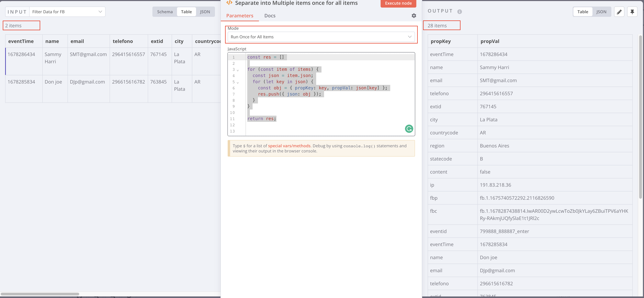This screenshot has width=644, height=298.
Task: Click the green Grammarly icon in editor
Action: click(x=409, y=129)
